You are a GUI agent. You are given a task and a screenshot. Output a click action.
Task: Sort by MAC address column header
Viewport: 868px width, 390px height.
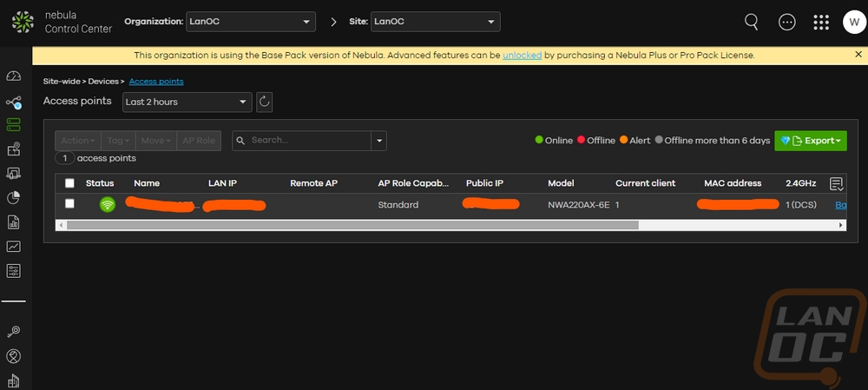733,182
